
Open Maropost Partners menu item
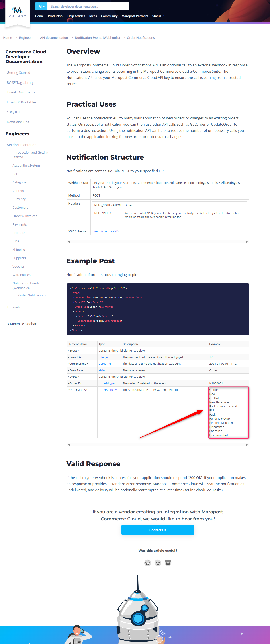[135, 16]
